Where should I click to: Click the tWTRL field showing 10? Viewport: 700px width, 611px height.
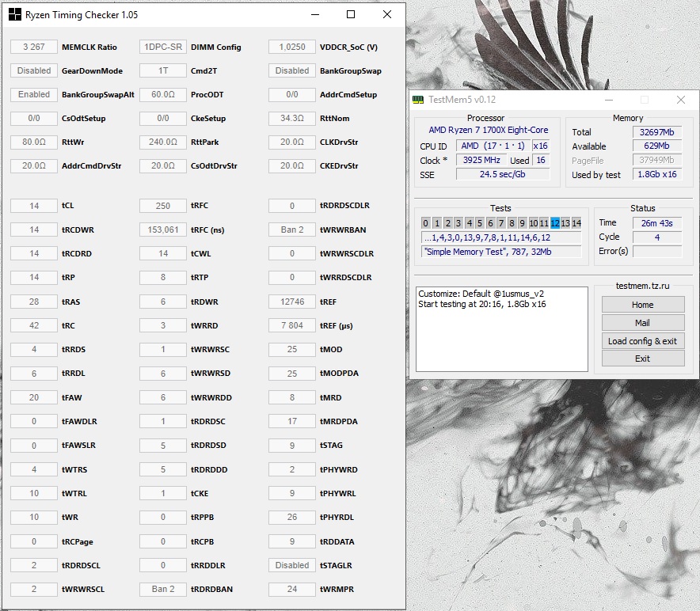[34, 493]
